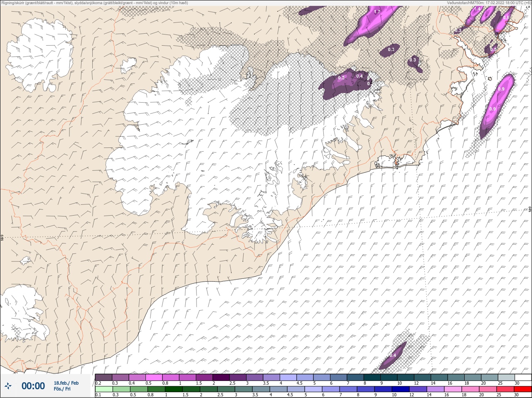Click the 1.4 precipitation value on the map
The width and height of the screenshot is (532, 398).
click(x=477, y=9)
